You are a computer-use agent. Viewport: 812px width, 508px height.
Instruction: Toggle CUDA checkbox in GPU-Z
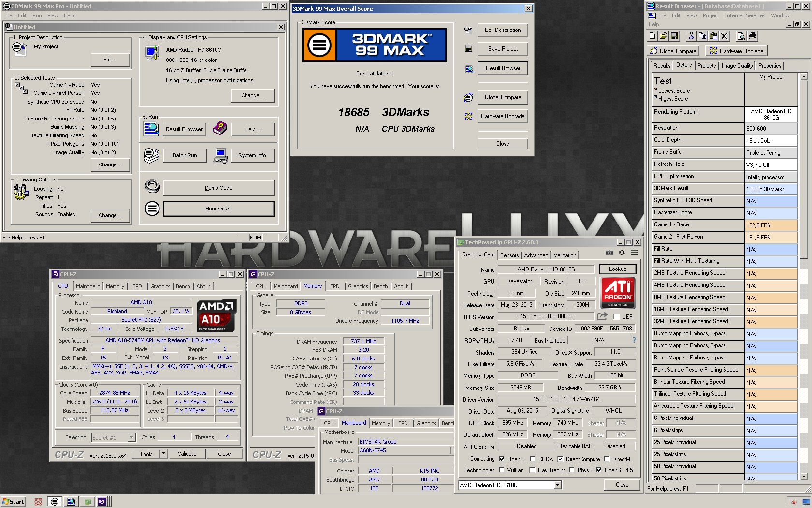tap(533, 459)
